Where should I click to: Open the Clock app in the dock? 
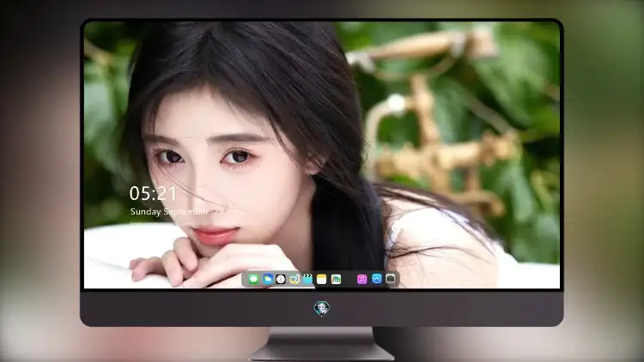point(281,279)
